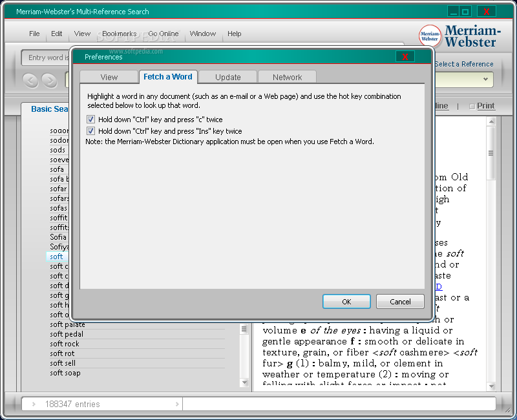
Task: Click the Entry word is input field
Action: pyautogui.click(x=46, y=58)
